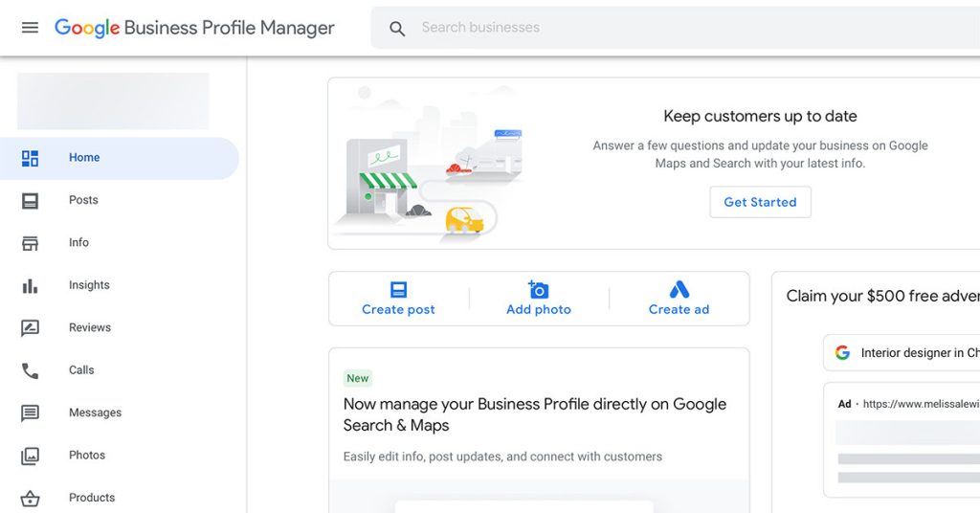Click the Insights bar chart icon
This screenshot has height=513, width=980.
[30, 285]
